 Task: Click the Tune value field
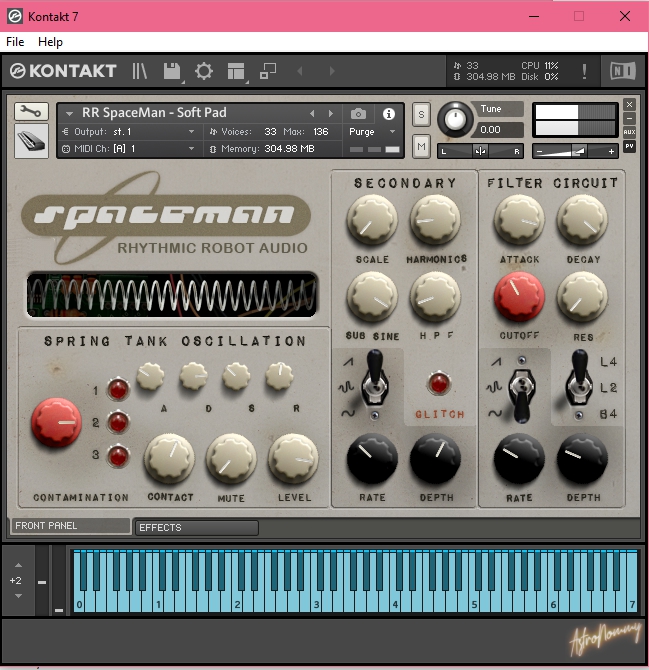[x=499, y=130]
